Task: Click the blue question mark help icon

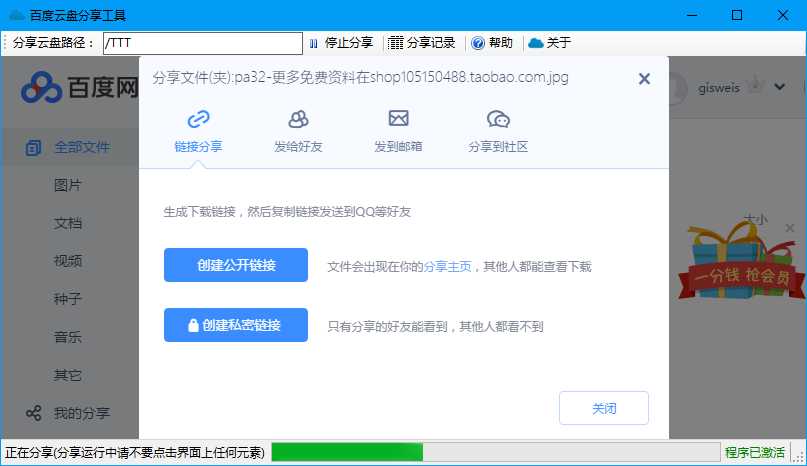Action: pos(478,43)
